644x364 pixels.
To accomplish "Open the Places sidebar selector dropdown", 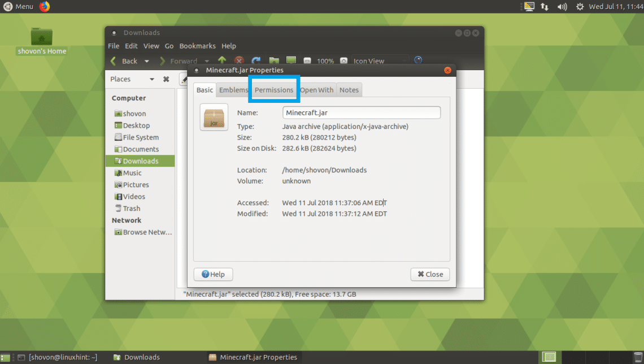I will pyautogui.click(x=151, y=79).
